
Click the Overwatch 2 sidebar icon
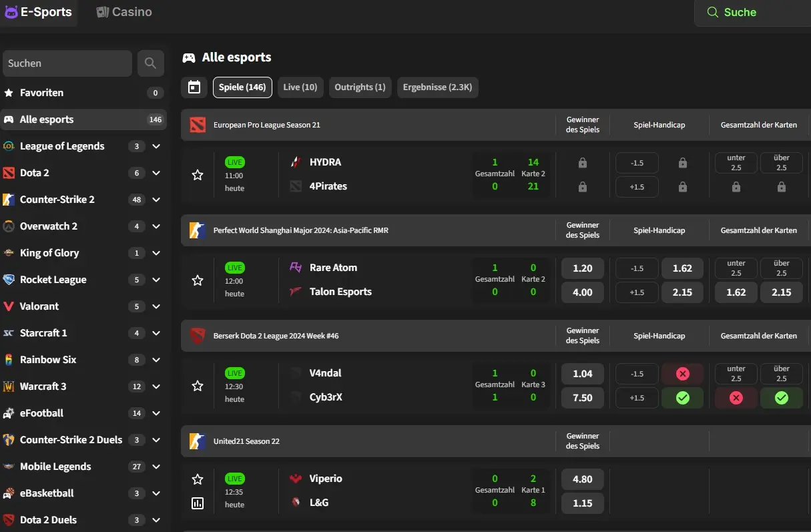pos(9,226)
